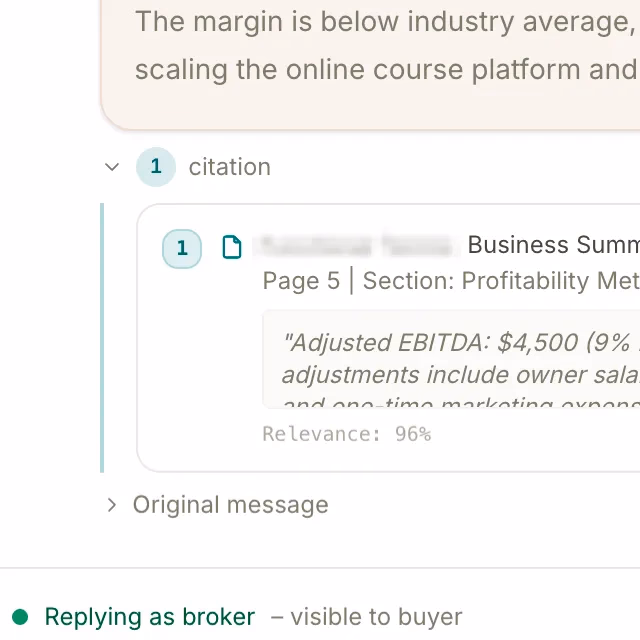Click the "Adjusted EBITDA: $4,500" quote line
This screenshot has width=640, height=640.
click(460, 342)
